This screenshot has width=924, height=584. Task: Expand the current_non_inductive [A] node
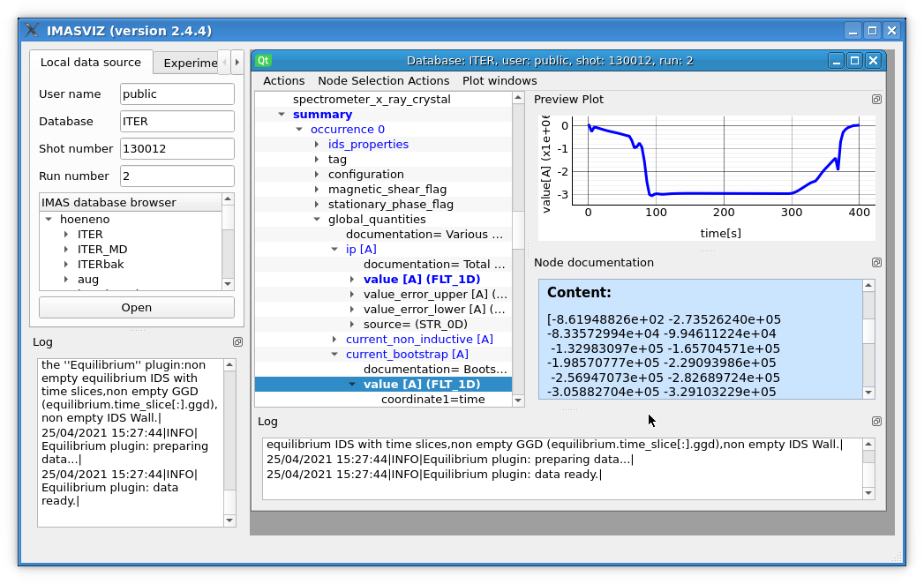[335, 340]
